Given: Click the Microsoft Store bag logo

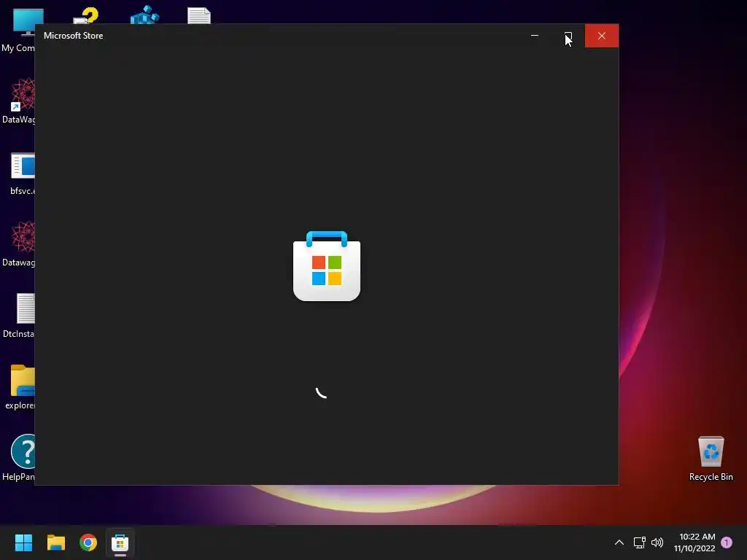Looking at the screenshot, I should point(327,265).
